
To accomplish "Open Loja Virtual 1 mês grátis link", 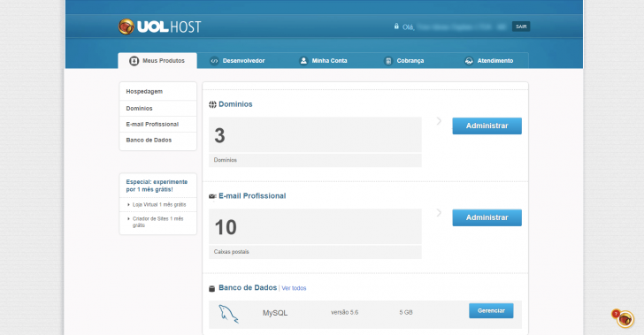I will coord(159,204).
